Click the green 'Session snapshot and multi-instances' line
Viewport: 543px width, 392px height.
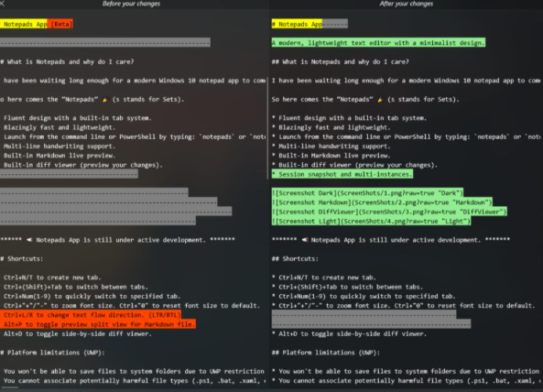coord(342,174)
